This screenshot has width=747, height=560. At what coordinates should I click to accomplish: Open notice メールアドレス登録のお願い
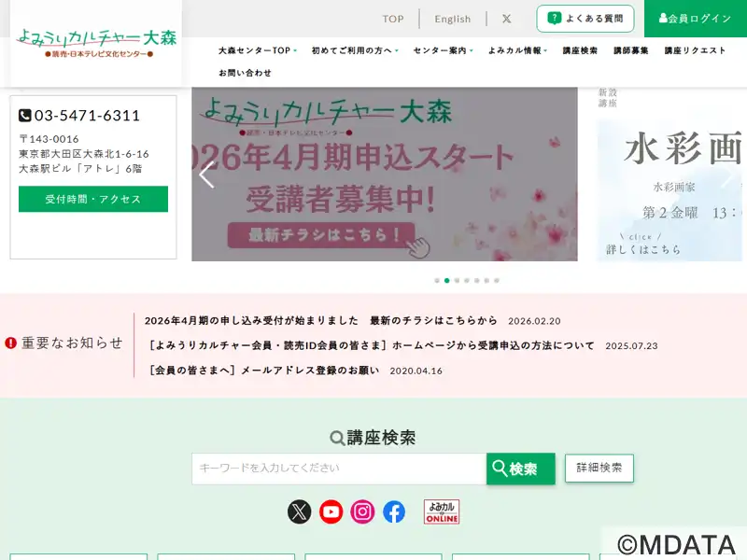(264, 370)
